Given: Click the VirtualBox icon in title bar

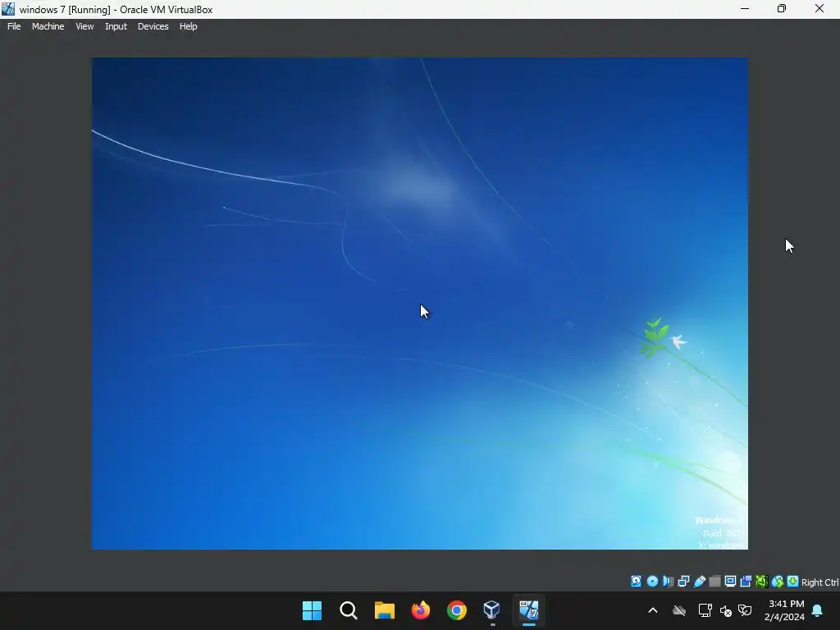Looking at the screenshot, I should pos(8,9).
